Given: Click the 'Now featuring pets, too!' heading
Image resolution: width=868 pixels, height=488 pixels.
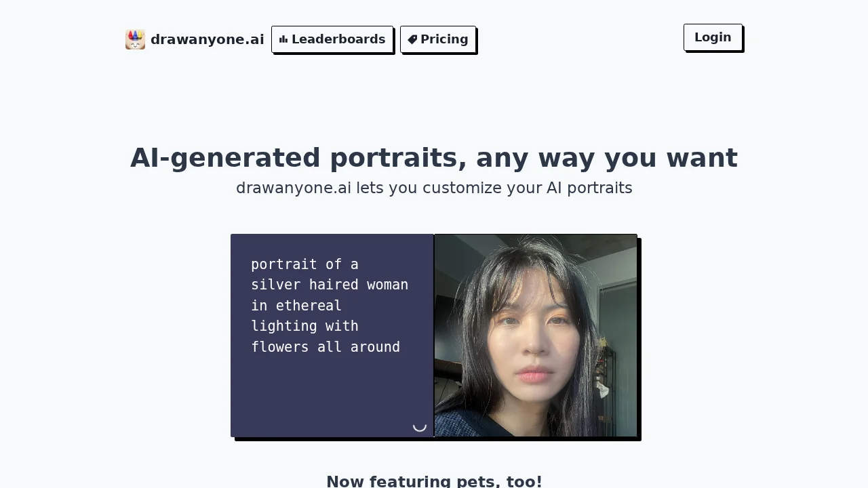Looking at the screenshot, I should 434,481.
